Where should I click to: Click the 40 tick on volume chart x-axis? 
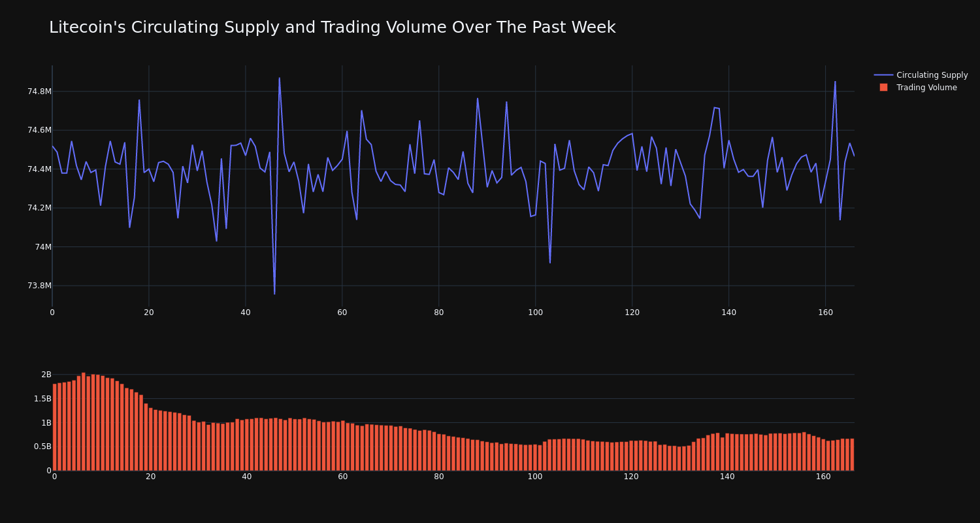[247, 477]
